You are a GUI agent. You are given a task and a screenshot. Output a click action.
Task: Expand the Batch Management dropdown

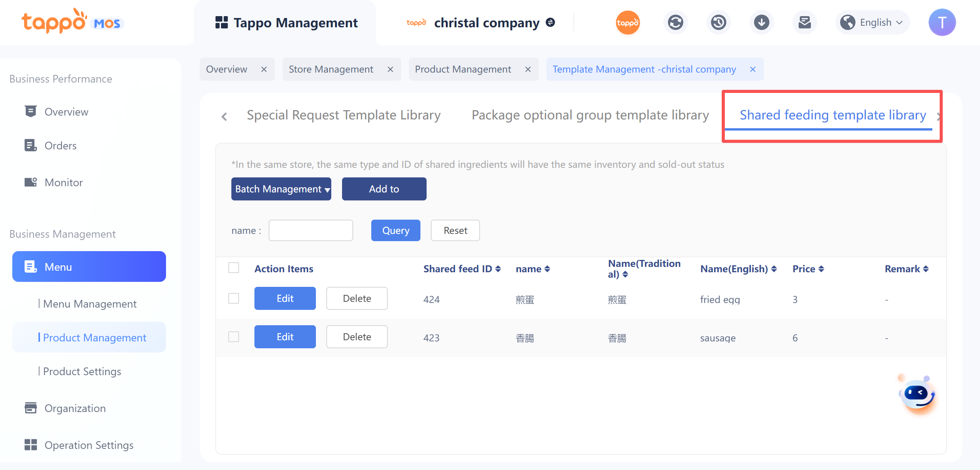tap(281, 189)
